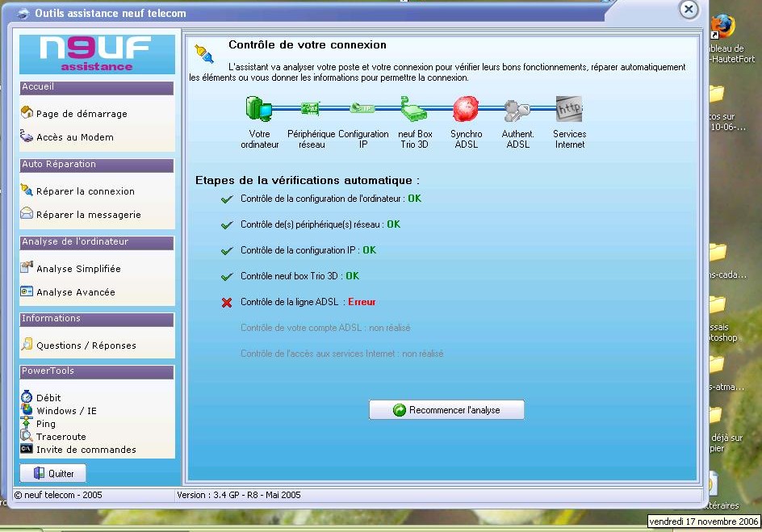Click the magnifier icon beside Traceroute
This screenshot has height=532, width=762.
click(27, 436)
